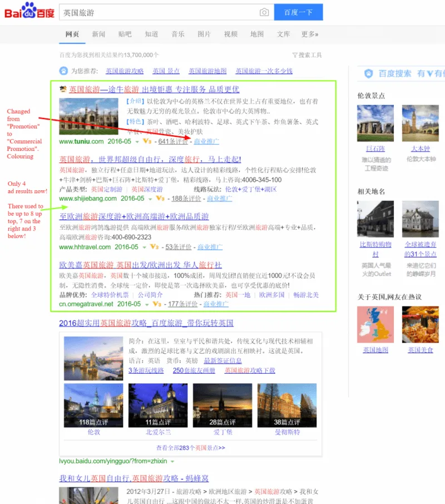This screenshot has width=445, height=504.
Task: Open 公司简介 link
Action: [150, 295]
